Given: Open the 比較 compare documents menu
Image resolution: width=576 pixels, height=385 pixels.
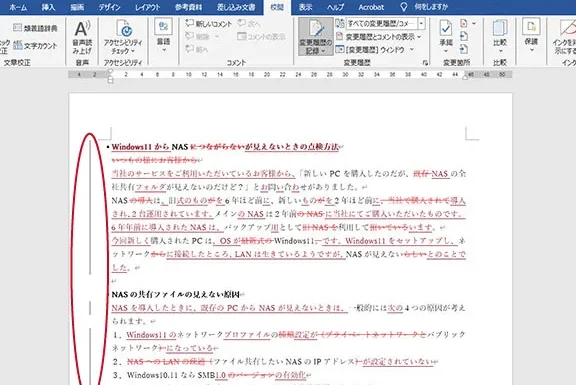Looking at the screenshot, I should pos(500,36).
